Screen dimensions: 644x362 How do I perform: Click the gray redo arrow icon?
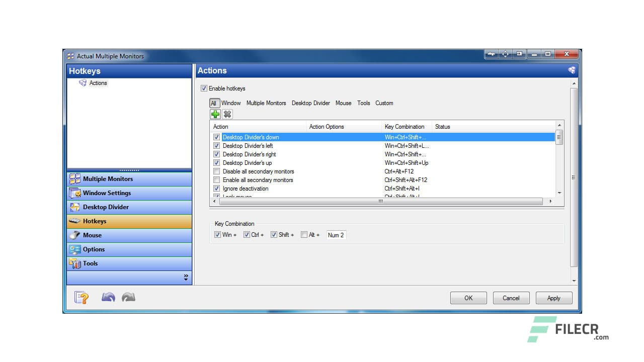(129, 298)
